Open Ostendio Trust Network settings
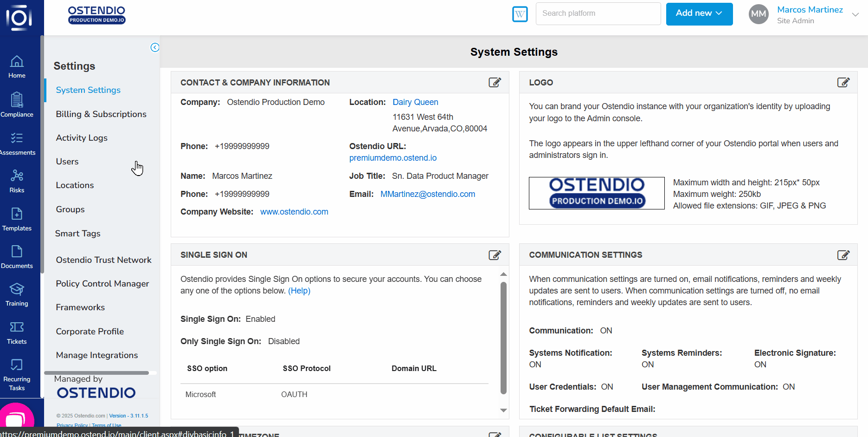 coord(103,260)
